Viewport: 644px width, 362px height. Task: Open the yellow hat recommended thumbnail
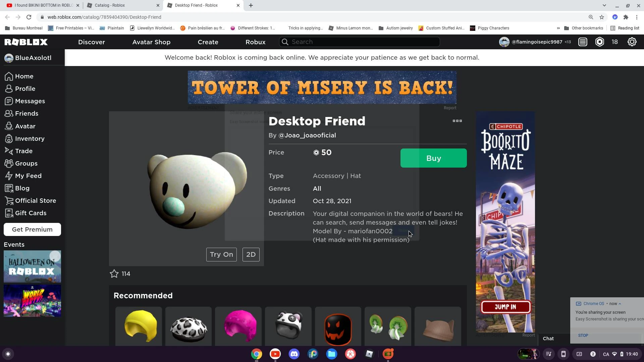139,326
